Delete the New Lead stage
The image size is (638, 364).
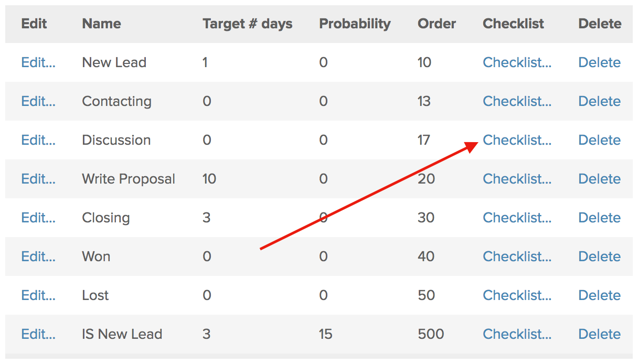click(x=599, y=62)
